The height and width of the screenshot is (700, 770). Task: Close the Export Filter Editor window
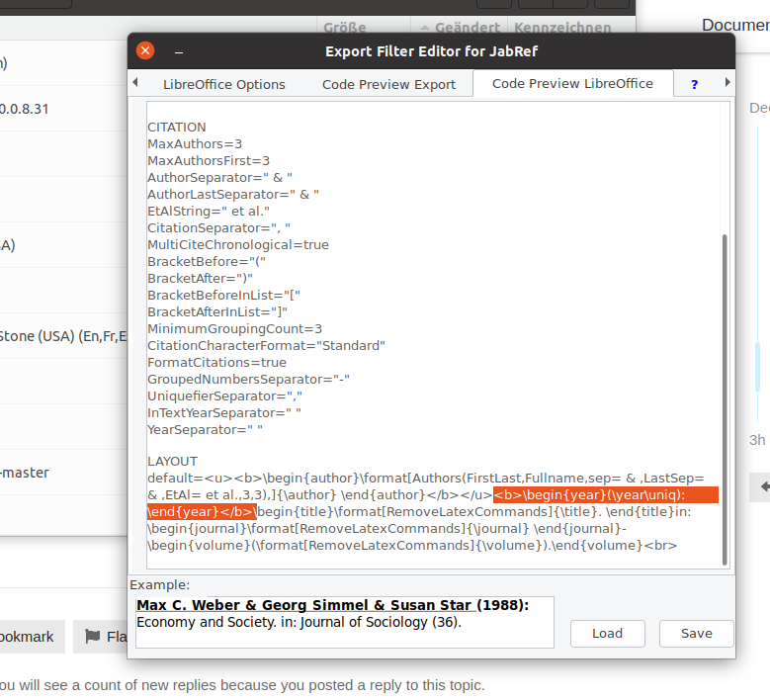145,50
